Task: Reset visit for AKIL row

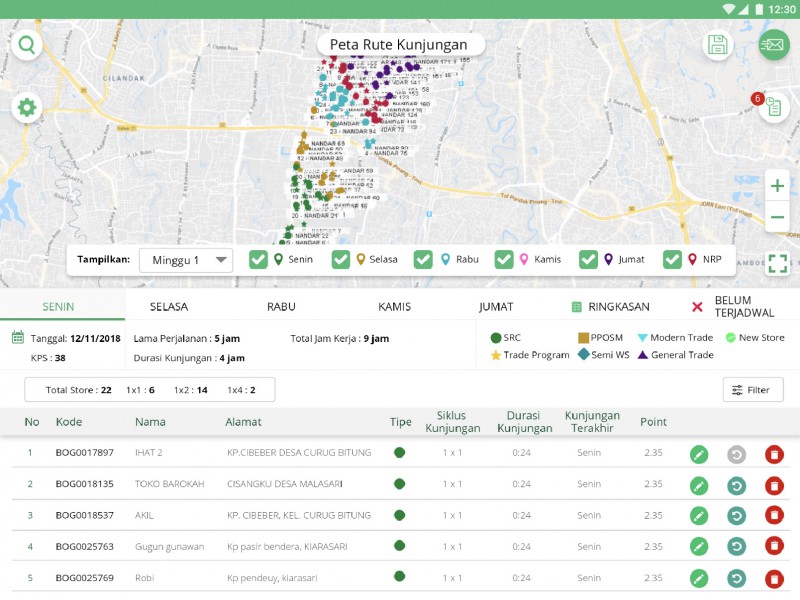Action: coord(736,516)
